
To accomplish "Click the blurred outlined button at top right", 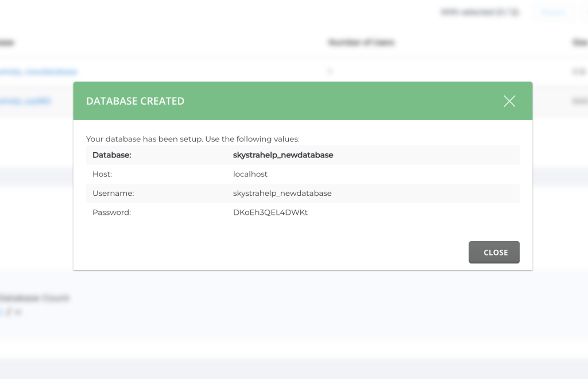I will point(553,12).
